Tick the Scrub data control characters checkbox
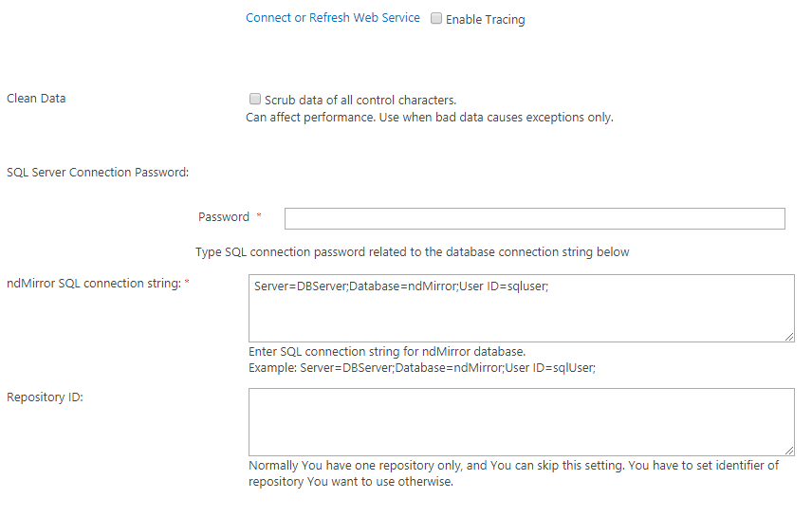Viewport: 812px width, 517px height. point(254,99)
